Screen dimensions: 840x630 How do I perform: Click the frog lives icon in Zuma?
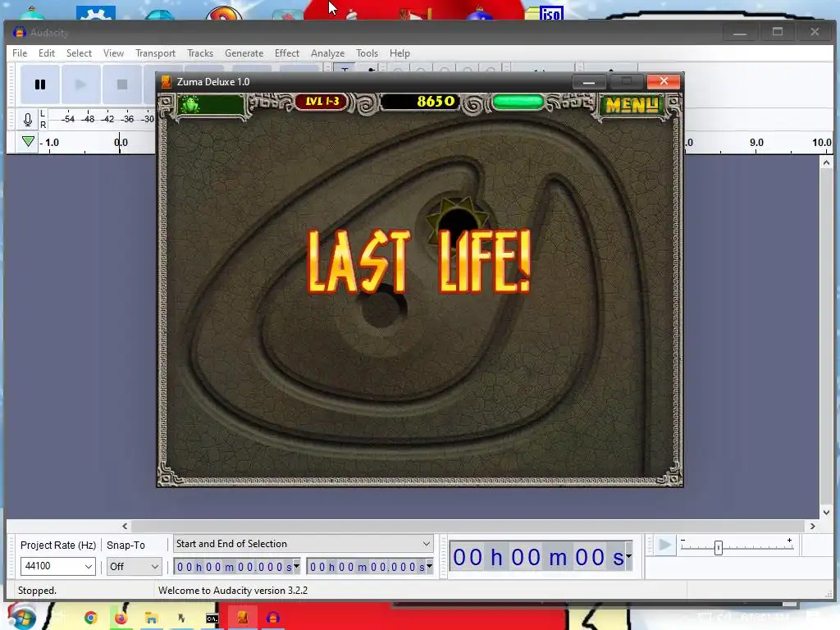coord(190,104)
